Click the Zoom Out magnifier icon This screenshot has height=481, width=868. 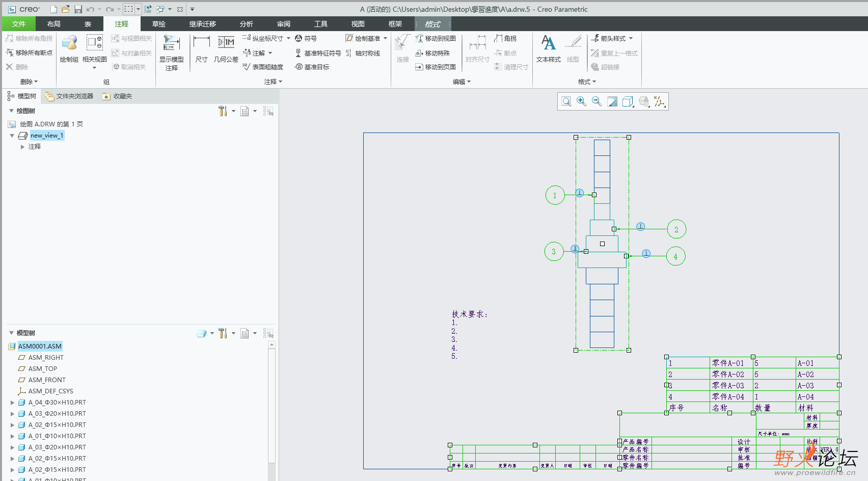pos(596,101)
